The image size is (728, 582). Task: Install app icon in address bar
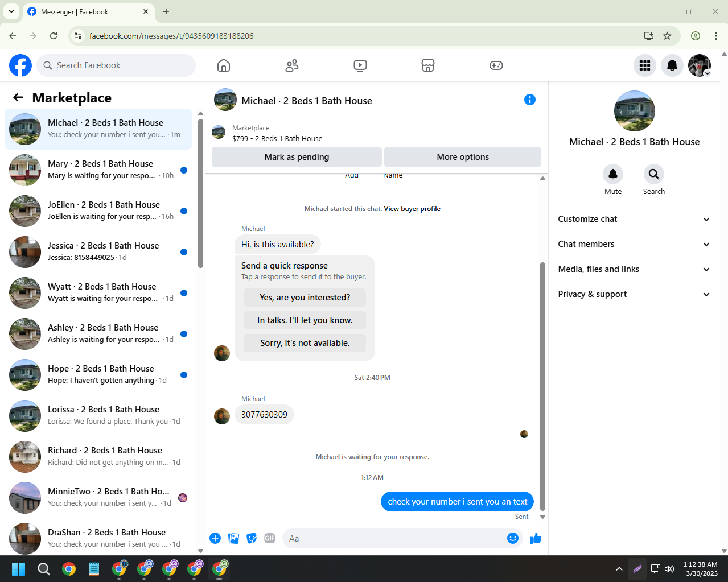pos(649,36)
